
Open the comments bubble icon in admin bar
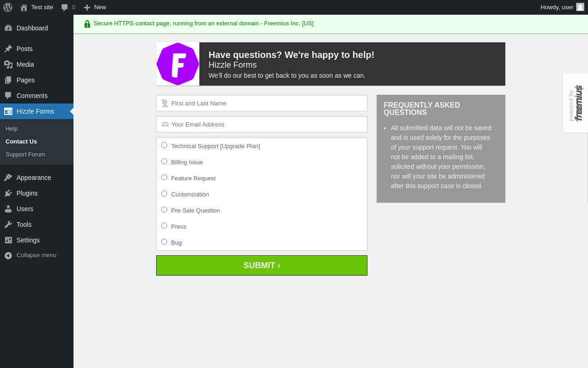click(64, 7)
